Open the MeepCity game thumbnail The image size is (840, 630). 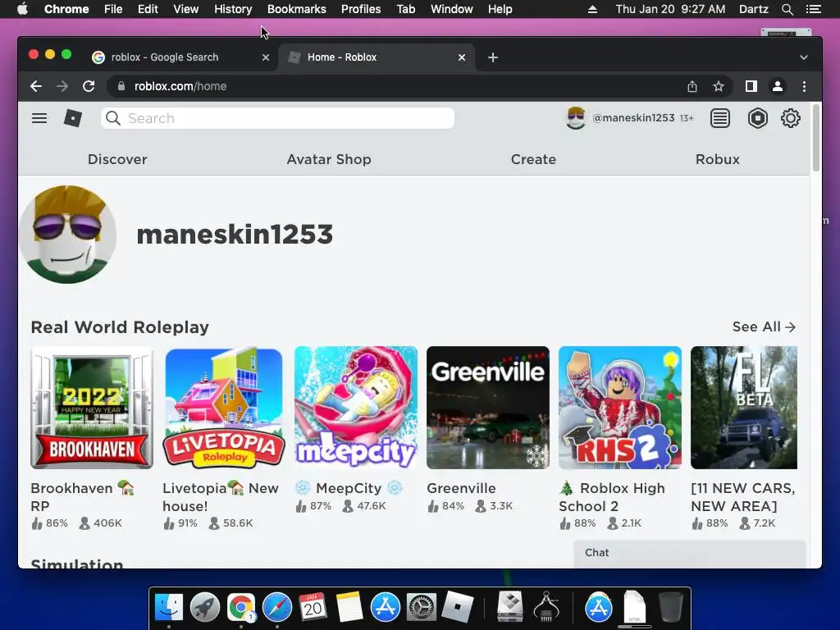356,407
